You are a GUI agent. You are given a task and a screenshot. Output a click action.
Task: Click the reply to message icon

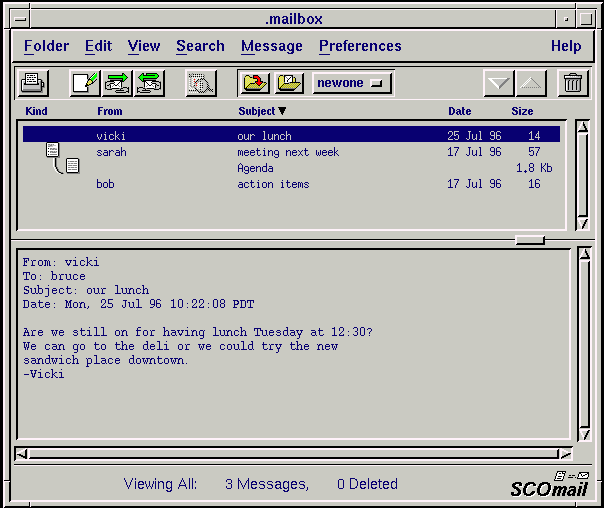click(117, 83)
